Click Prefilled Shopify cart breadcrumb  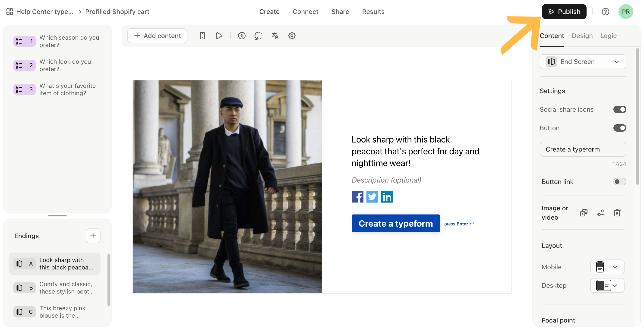point(117,12)
